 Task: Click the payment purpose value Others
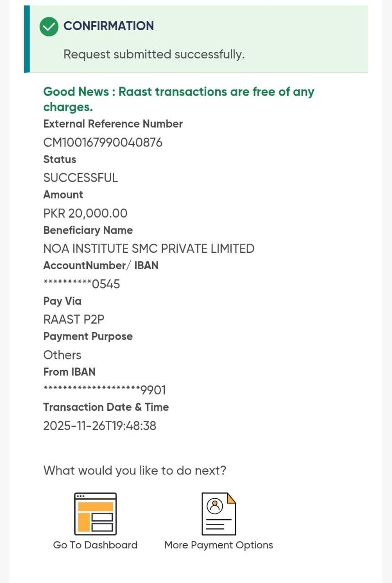[62, 355]
